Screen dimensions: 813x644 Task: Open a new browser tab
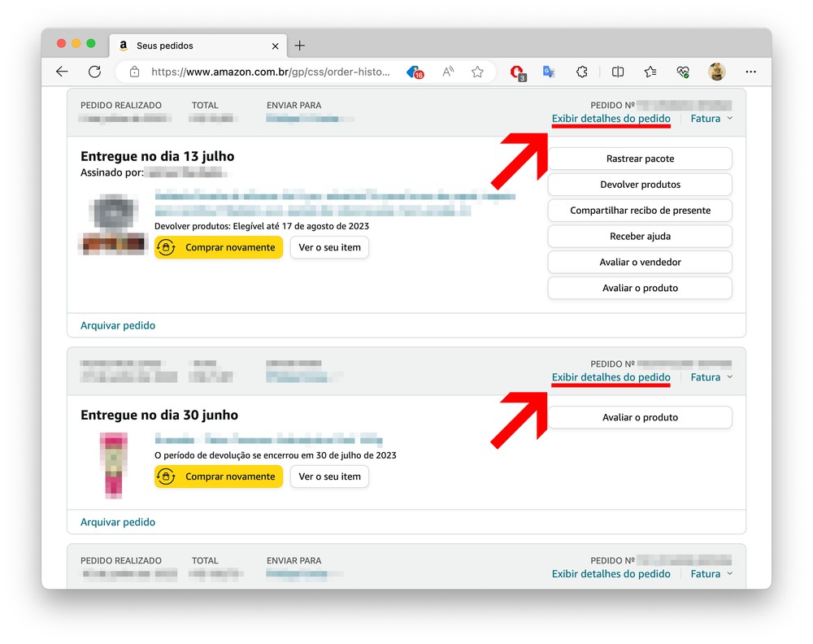pos(299,46)
